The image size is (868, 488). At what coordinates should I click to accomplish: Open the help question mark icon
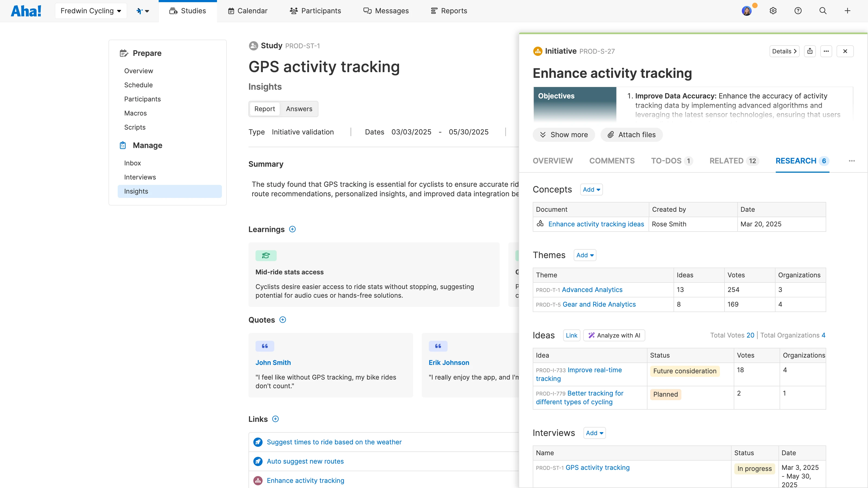[798, 11]
